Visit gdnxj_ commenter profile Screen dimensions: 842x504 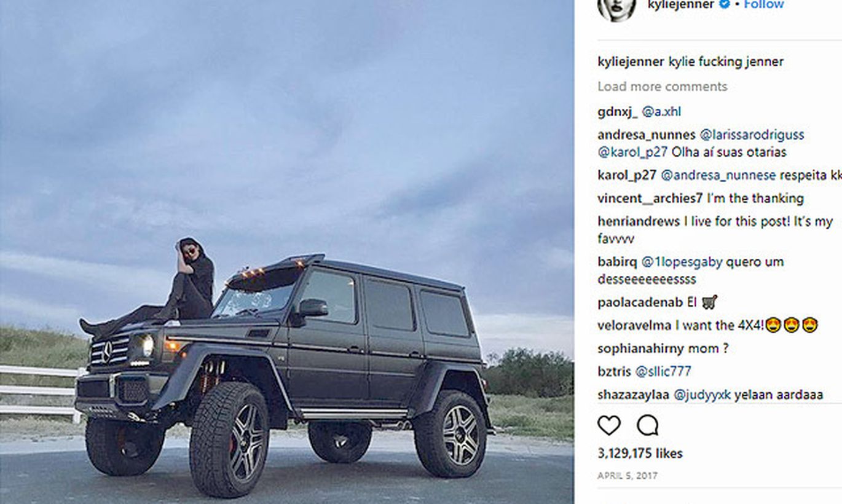pyautogui.click(x=618, y=112)
